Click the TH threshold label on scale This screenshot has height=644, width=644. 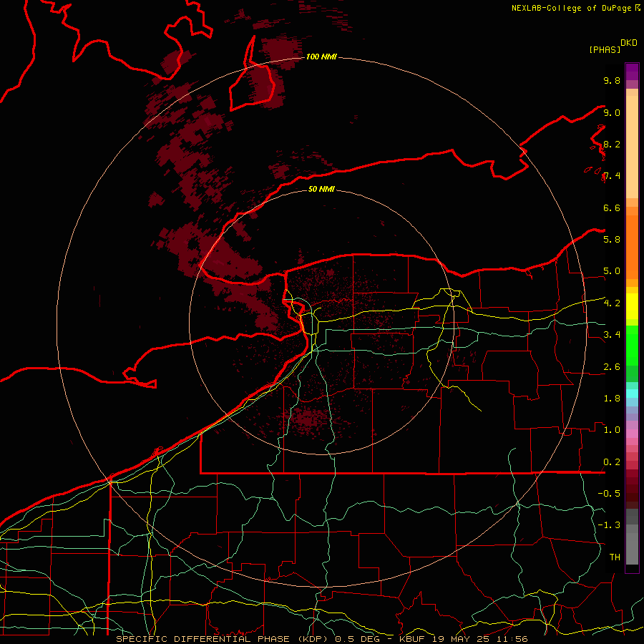615,557
